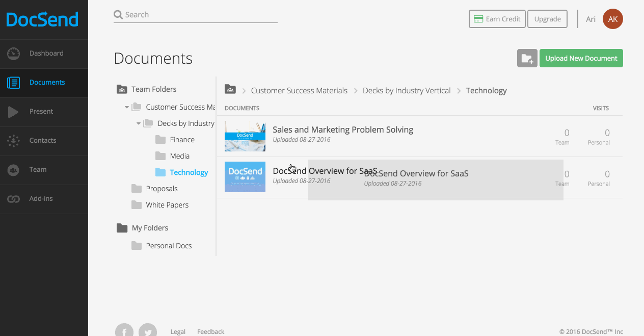The image size is (644, 336).
Task: Click the VISITS column header
Action: pos(601,108)
